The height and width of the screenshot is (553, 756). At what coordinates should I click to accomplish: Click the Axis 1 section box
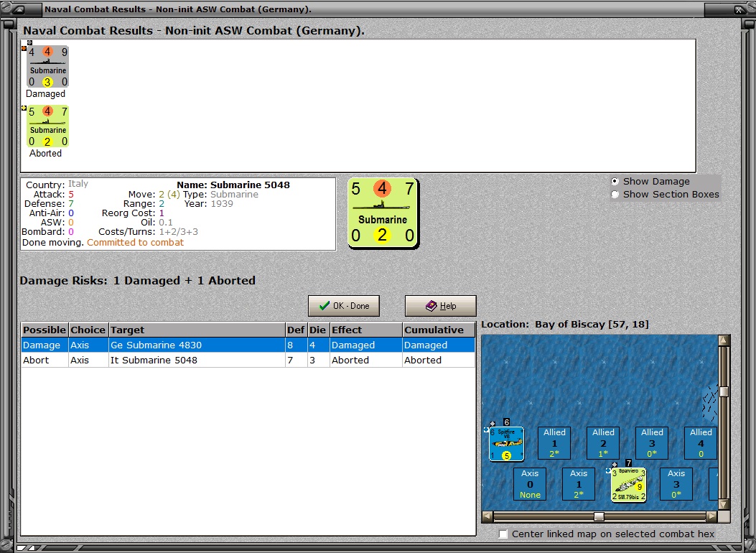(x=579, y=484)
